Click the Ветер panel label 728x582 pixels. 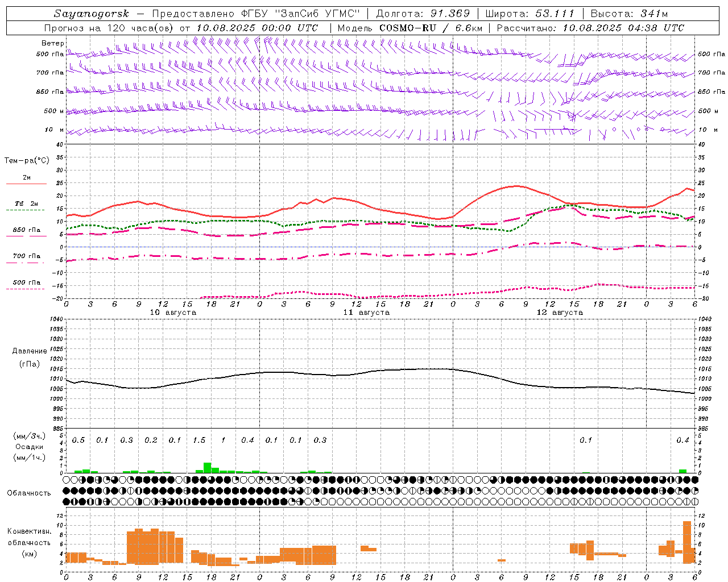[53, 43]
